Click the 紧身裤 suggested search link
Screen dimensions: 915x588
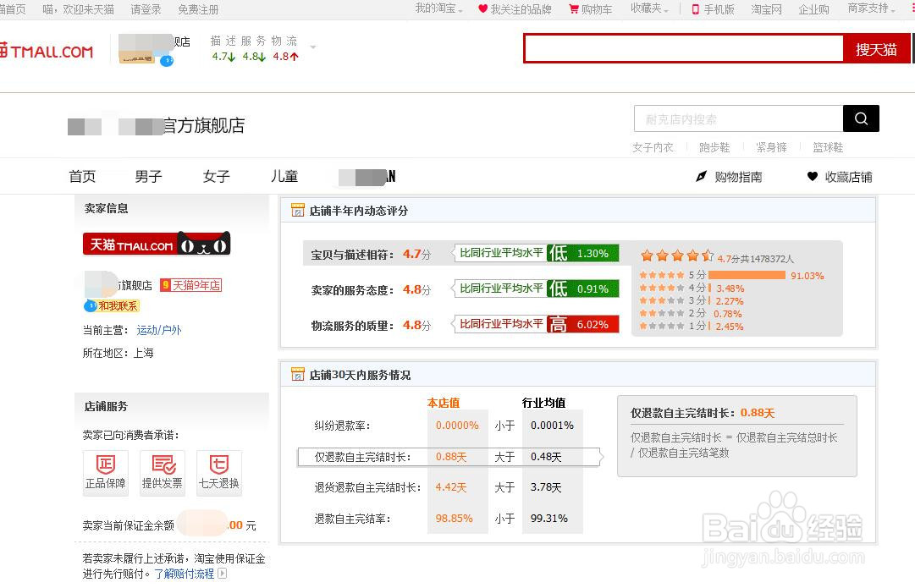(771, 147)
